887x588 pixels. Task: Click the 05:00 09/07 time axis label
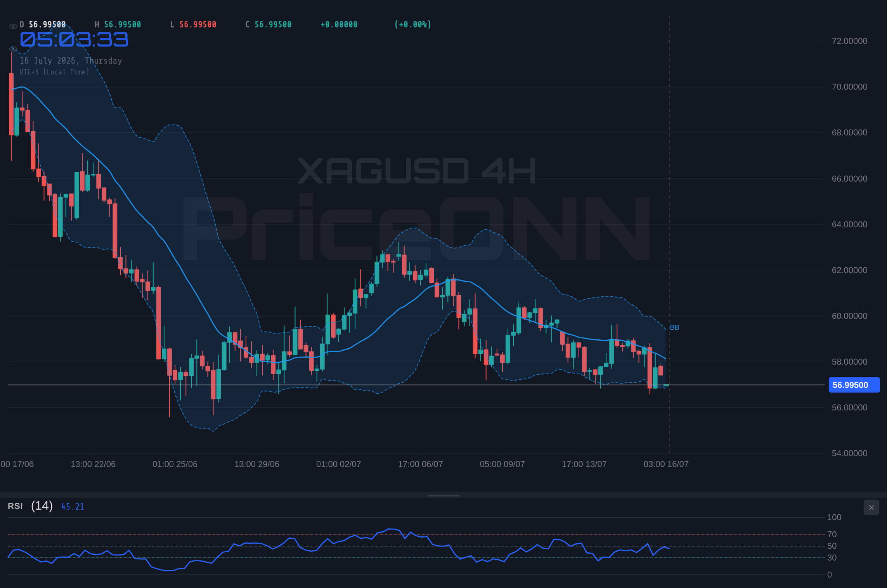[x=502, y=464]
